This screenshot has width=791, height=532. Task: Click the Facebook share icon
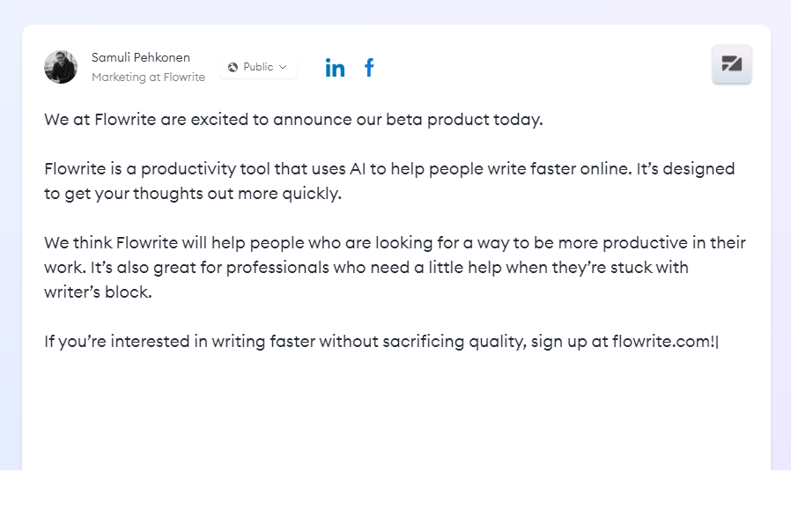coord(369,68)
